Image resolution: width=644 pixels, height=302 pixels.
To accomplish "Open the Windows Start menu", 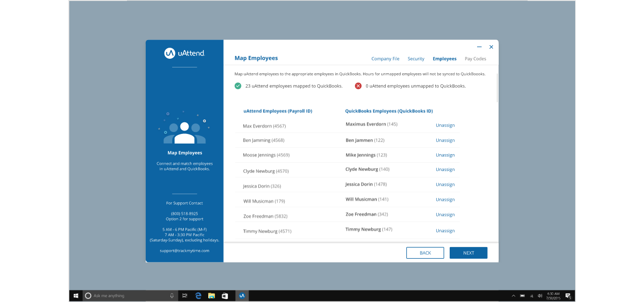I will tap(76, 296).
